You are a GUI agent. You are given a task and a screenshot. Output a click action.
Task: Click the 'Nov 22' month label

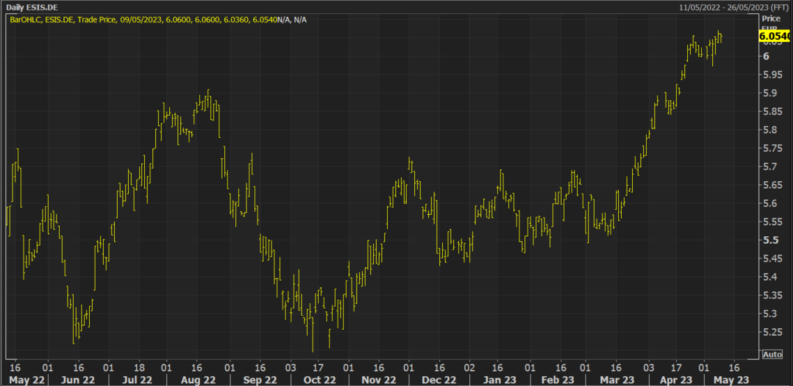tap(380, 379)
